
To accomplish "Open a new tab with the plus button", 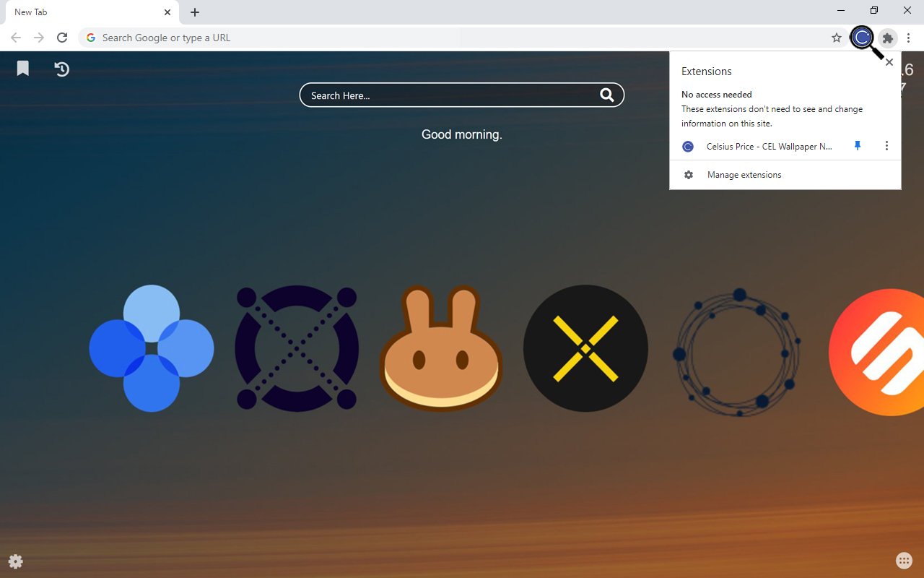I will pyautogui.click(x=195, y=12).
